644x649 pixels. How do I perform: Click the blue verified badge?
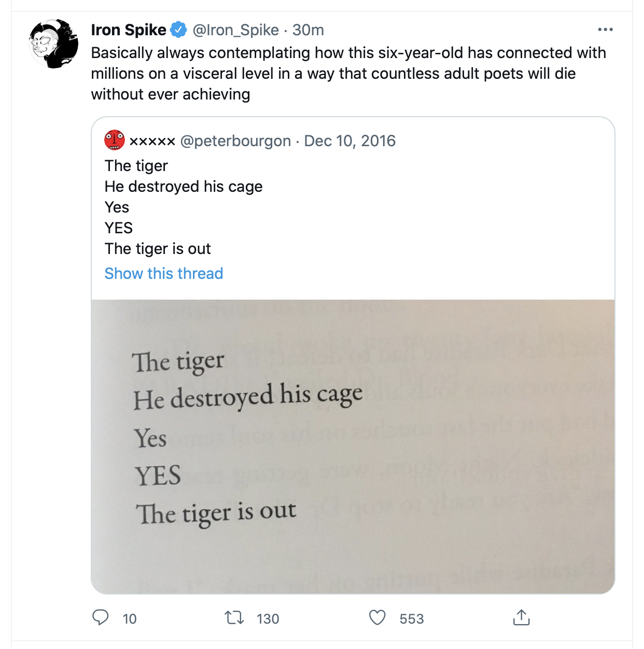[x=179, y=30]
